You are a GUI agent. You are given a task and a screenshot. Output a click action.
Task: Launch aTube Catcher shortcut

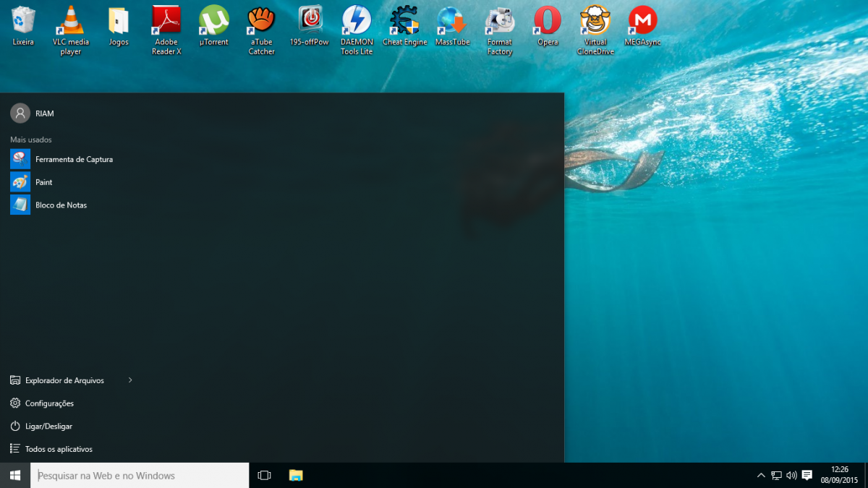[262, 30]
